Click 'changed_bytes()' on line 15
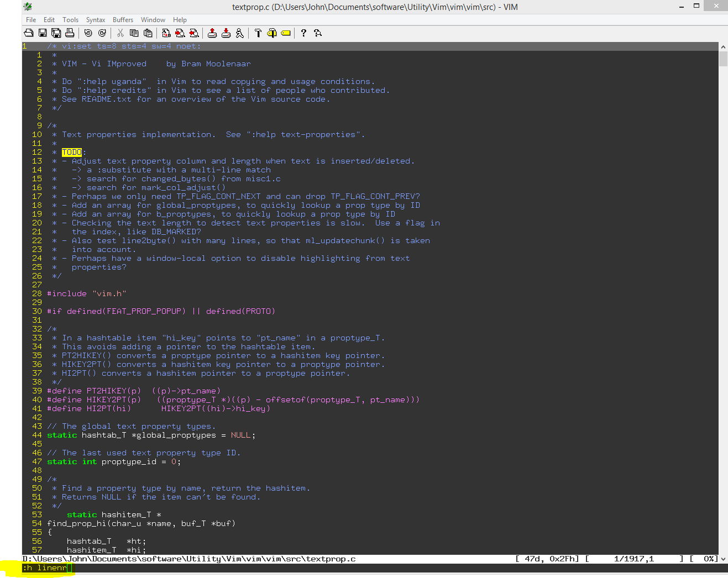This screenshot has height=578, width=728. [179, 178]
